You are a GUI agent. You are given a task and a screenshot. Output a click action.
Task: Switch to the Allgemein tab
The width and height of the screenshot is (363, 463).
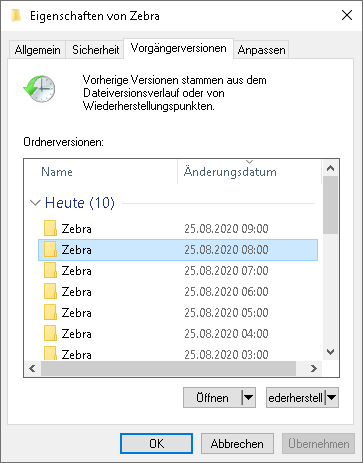(37, 50)
